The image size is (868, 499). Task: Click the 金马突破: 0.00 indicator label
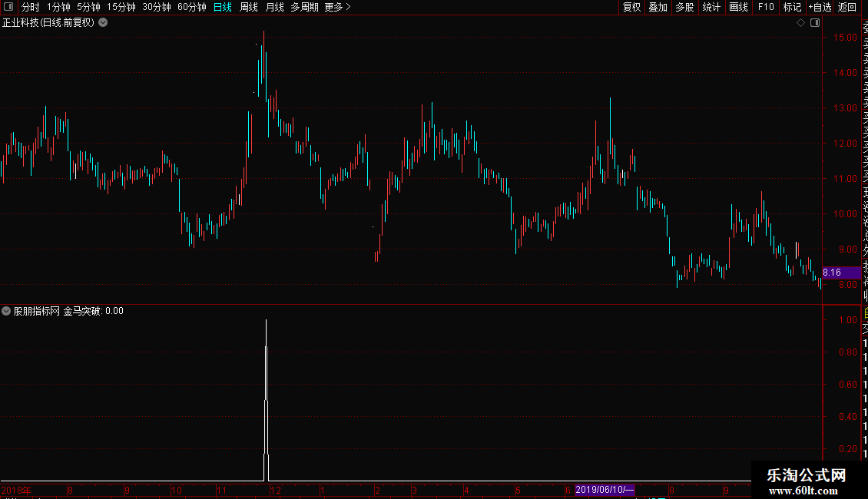pos(93,311)
